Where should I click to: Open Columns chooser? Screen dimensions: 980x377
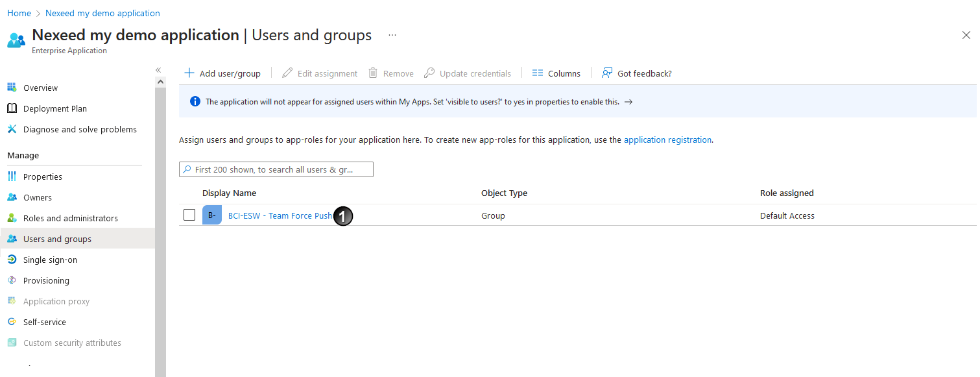point(556,73)
